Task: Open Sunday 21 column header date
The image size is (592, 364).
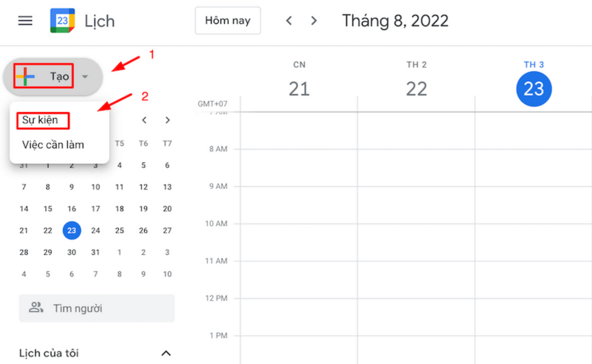Action: [x=299, y=89]
